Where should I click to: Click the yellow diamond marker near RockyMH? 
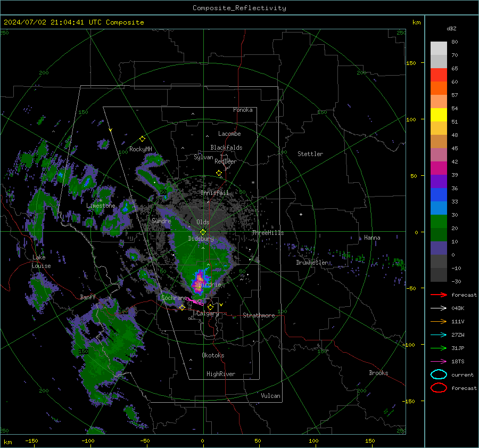tap(142, 139)
